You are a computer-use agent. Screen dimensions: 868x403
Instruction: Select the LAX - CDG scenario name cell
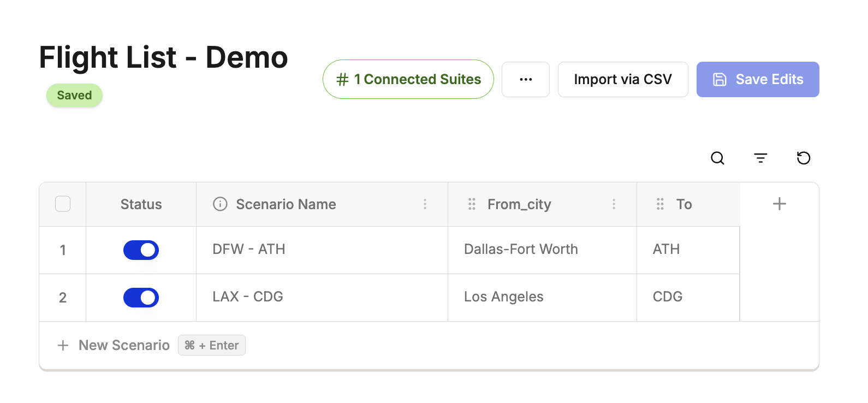coord(248,297)
